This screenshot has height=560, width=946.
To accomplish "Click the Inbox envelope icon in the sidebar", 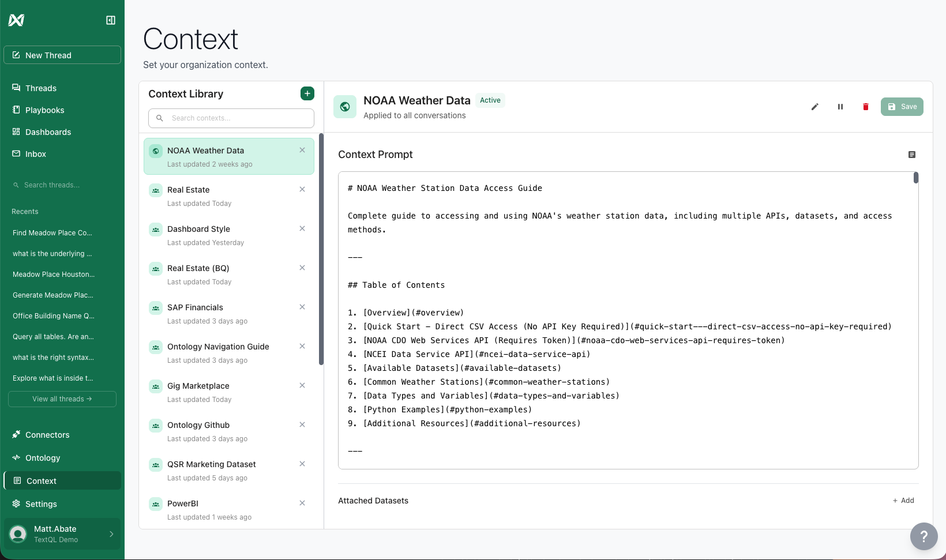I will pos(16,153).
